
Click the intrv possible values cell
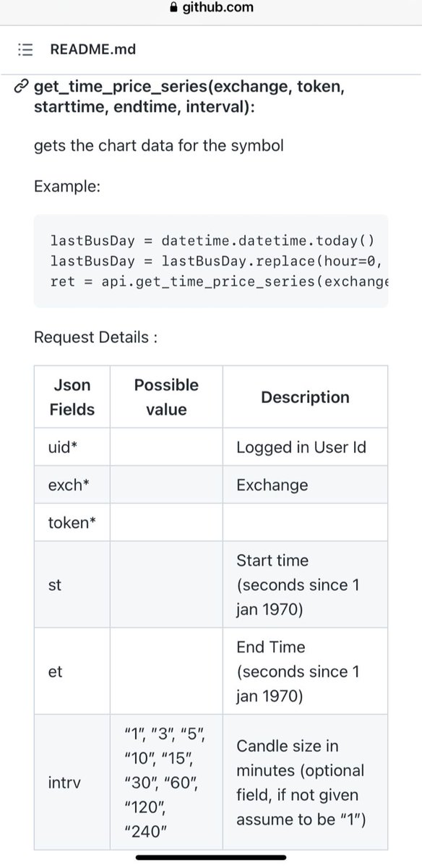coord(166,782)
